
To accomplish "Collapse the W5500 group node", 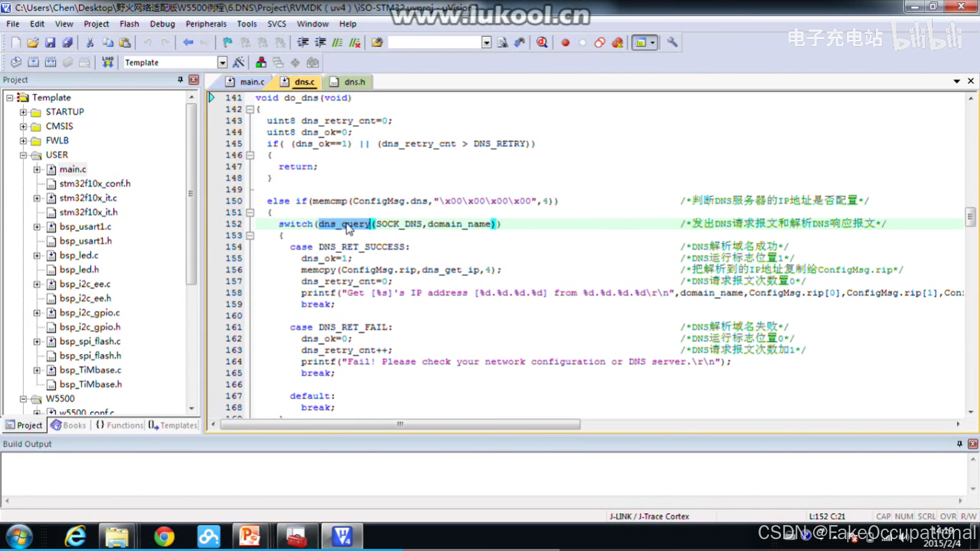I will pyautogui.click(x=23, y=399).
